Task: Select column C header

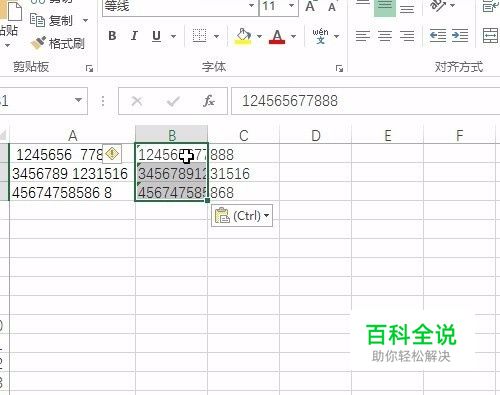Action: (244, 135)
